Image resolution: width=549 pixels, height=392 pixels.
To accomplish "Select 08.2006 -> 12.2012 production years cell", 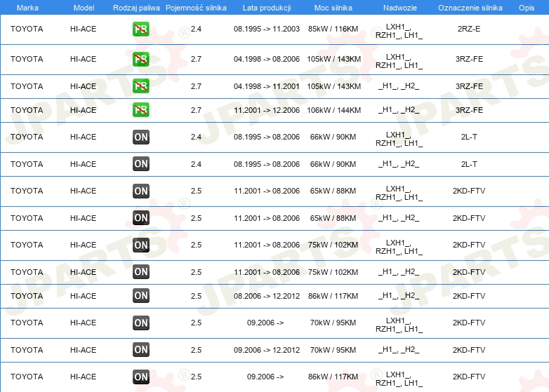I will pyautogui.click(x=267, y=296).
